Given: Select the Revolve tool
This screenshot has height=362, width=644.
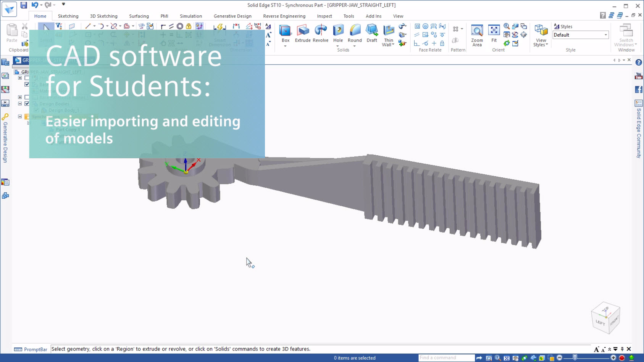Looking at the screenshot, I should click(320, 34).
